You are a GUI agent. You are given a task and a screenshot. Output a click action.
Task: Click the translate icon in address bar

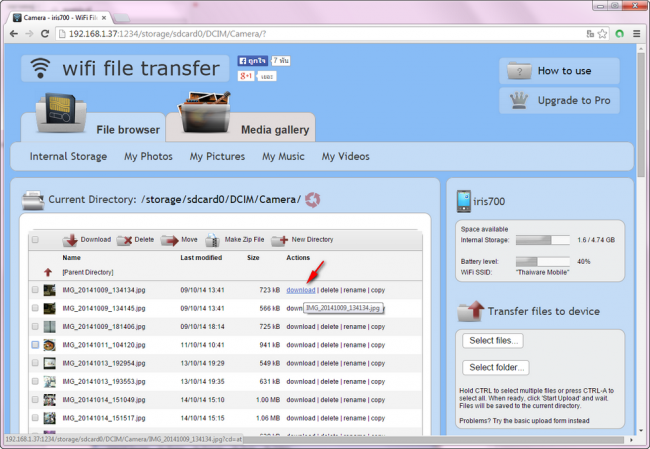pos(590,34)
